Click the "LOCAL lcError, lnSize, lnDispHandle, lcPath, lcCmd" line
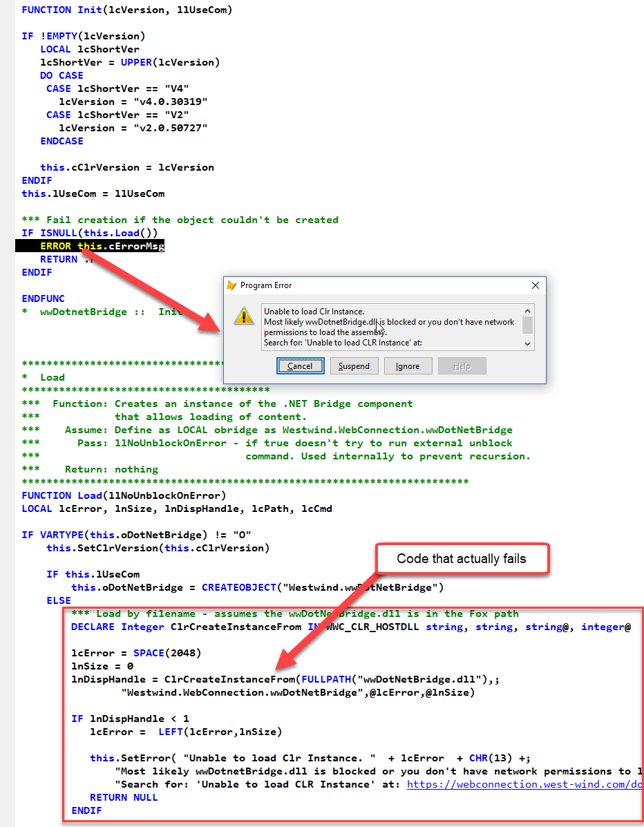 pyautogui.click(x=177, y=508)
